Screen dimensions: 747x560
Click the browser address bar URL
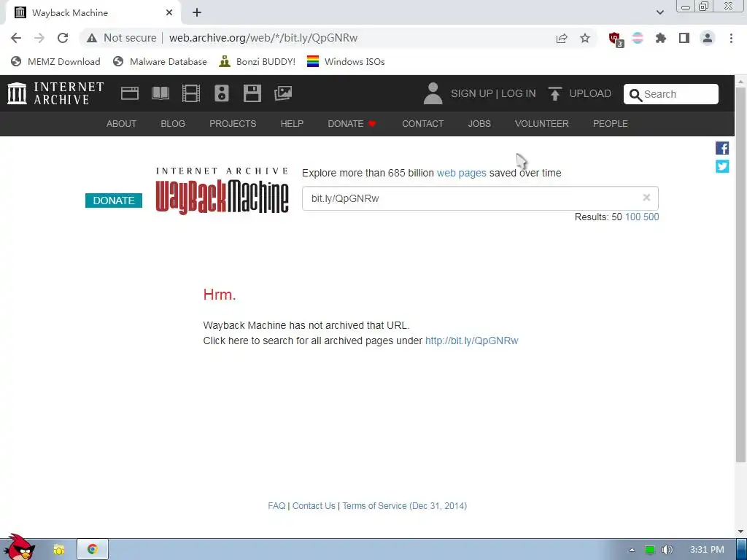(x=263, y=38)
